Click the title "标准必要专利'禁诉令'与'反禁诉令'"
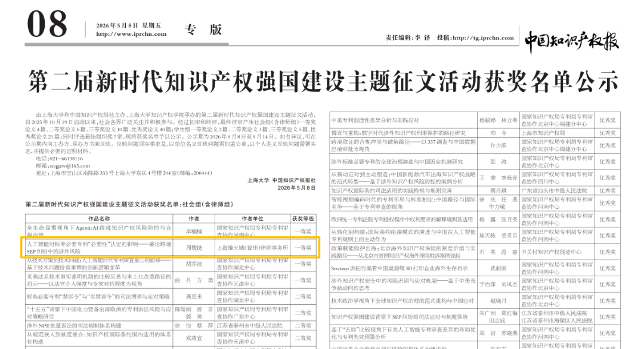This screenshot has height=349, width=644. (x=98, y=297)
